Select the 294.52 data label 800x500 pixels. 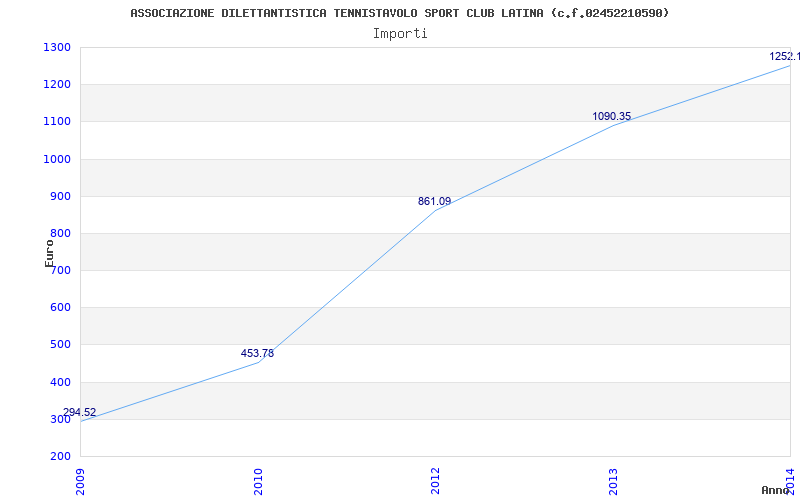pyautogui.click(x=80, y=412)
